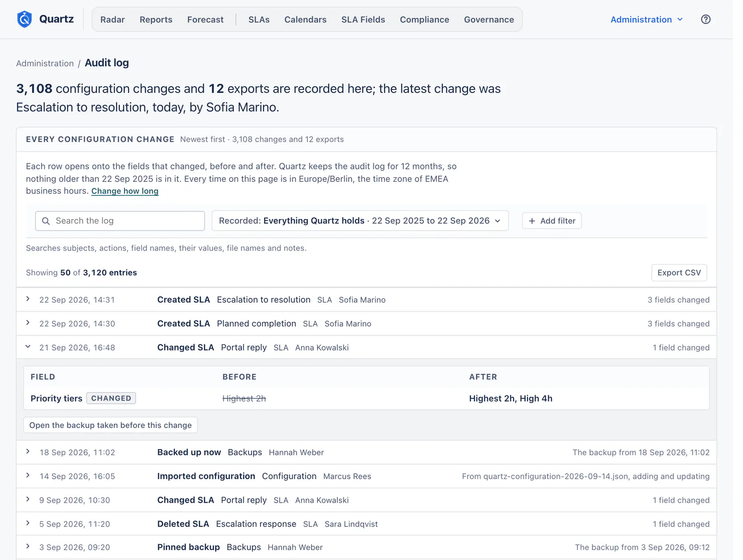Click the Change how long link
The image size is (743, 560).
(x=125, y=191)
